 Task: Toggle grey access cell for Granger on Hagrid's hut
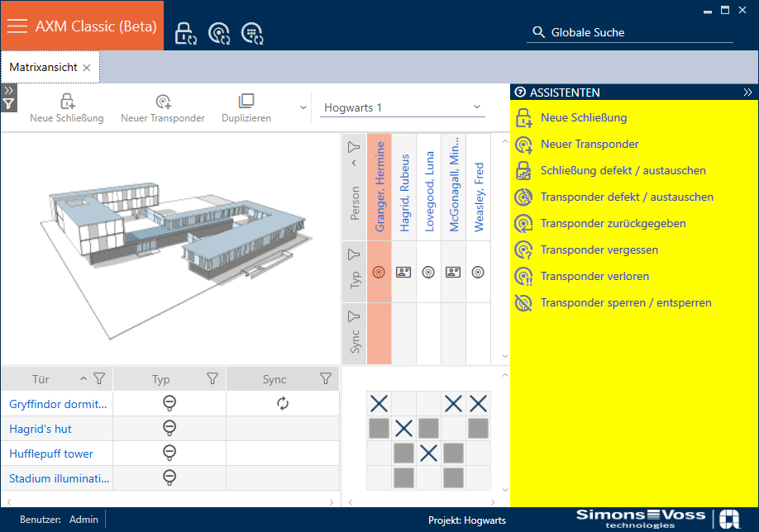[x=379, y=428]
